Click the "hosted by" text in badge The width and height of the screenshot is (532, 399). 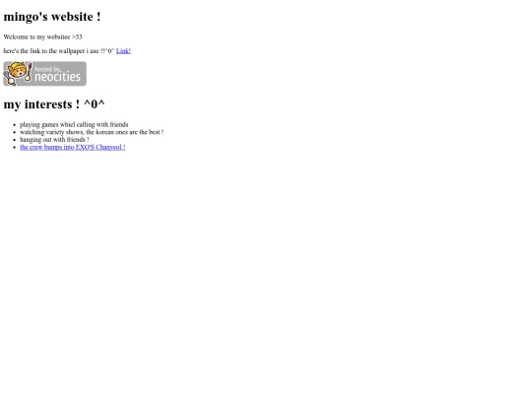pyautogui.click(x=47, y=69)
